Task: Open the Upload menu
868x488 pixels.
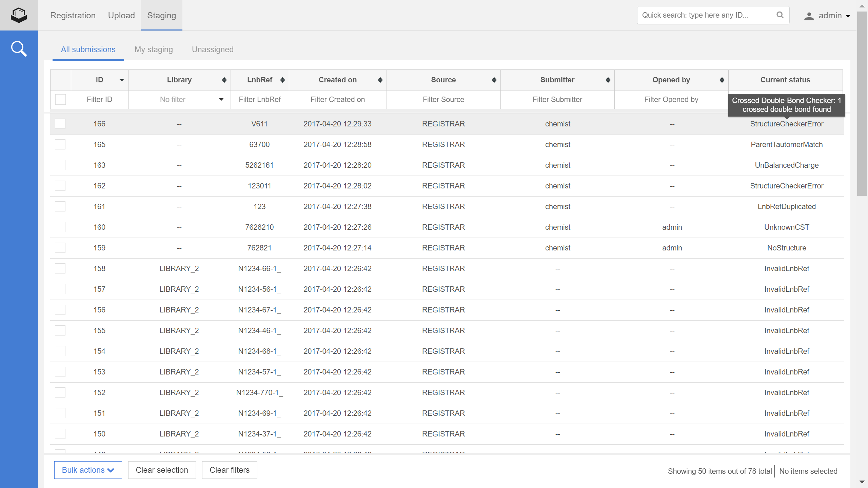Action: pos(121,15)
